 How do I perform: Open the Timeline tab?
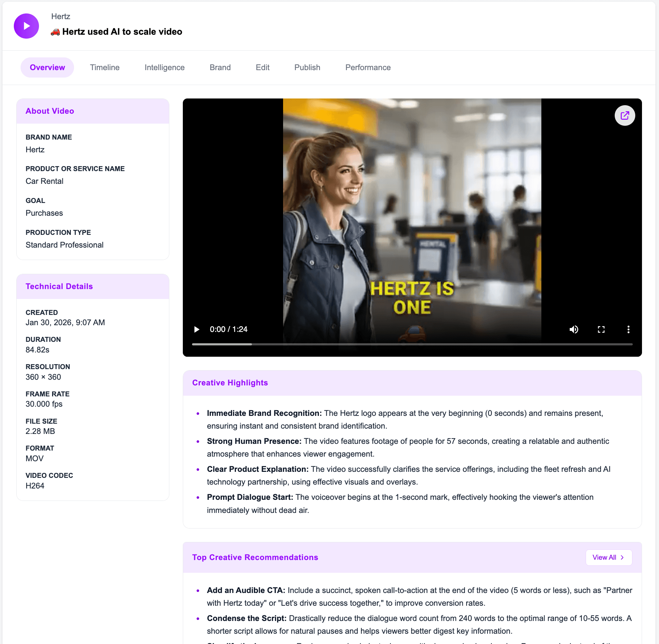105,67
